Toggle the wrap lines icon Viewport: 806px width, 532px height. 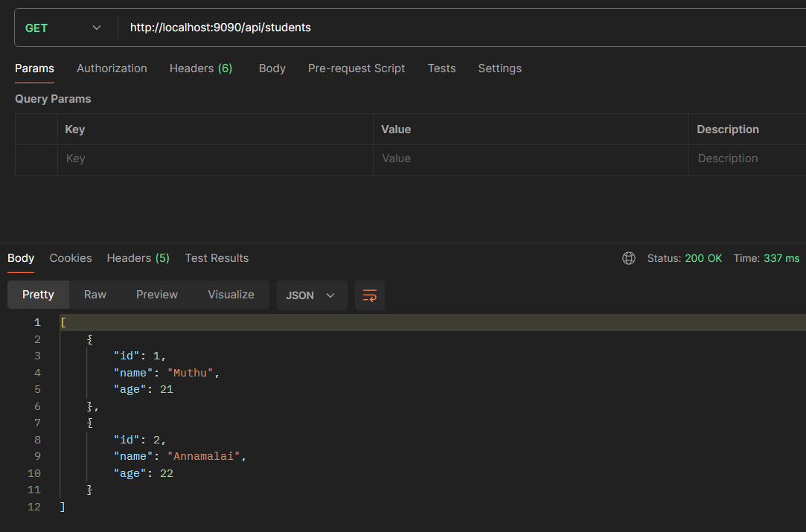pyautogui.click(x=370, y=295)
